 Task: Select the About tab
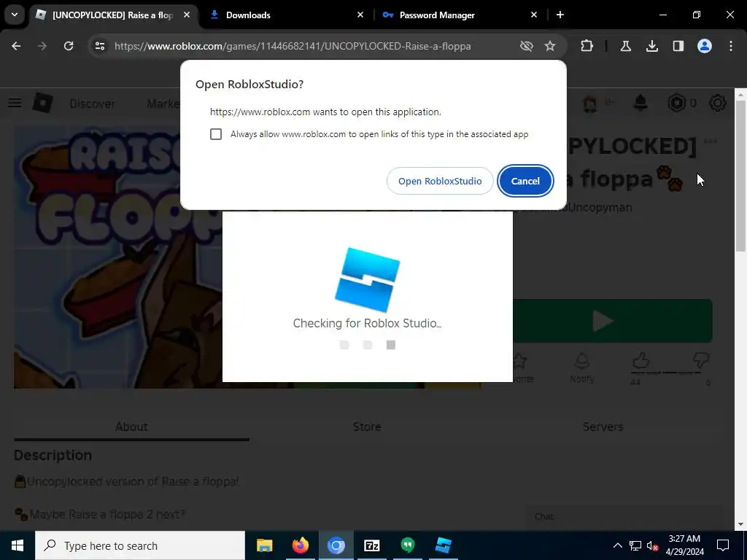coord(131,427)
